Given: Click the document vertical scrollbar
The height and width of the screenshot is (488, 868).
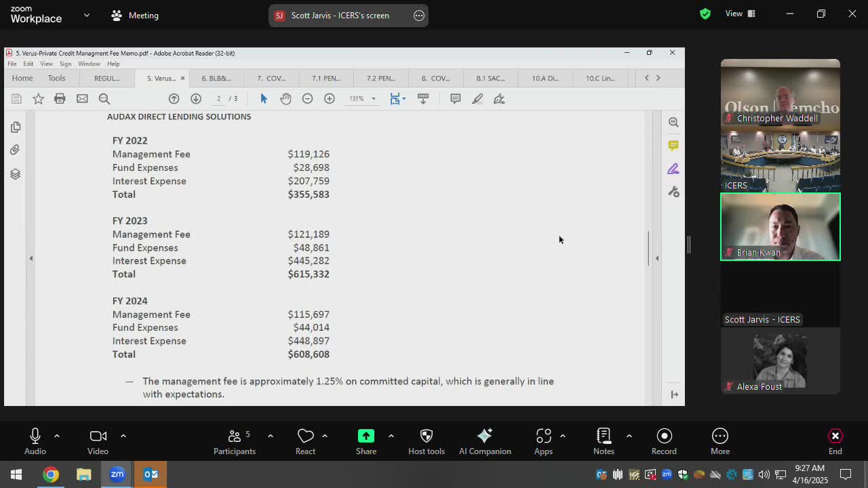Looking at the screenshot, I should point(648,248).
